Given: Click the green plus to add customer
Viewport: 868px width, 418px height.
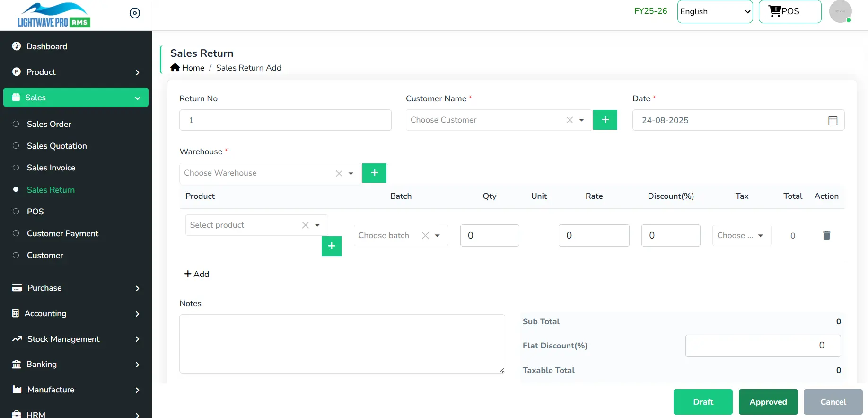Looking at the screenshot, I should [605, 120].
